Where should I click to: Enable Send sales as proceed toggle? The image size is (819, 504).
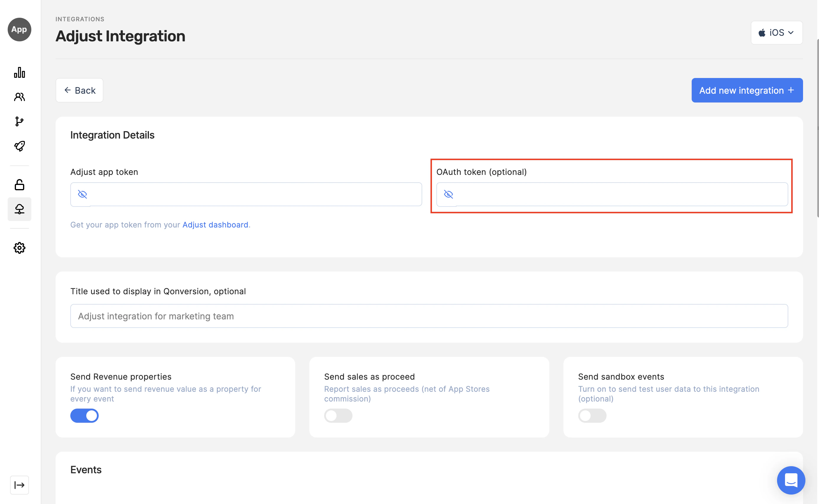(x=338, y=416)
